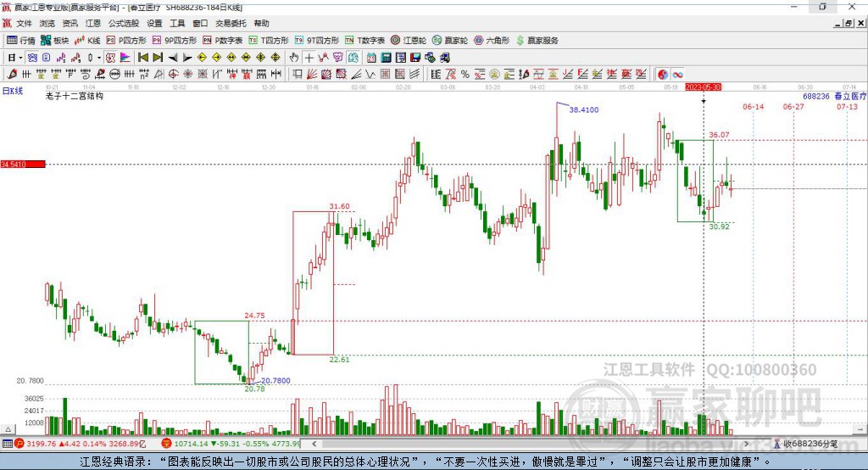Open the 设置 menu
The height and width of the screenshot is (470, 868).
click(x=154, y=23)
